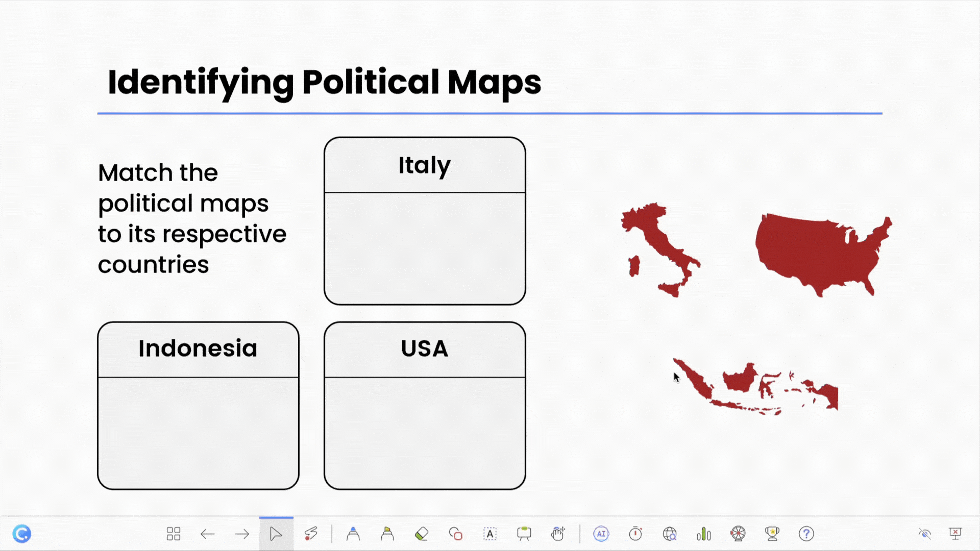Open the help question mark
Image resolution: width=980 pixels, height=551 pixels.
pyautogui.click(x=806, y=534)
